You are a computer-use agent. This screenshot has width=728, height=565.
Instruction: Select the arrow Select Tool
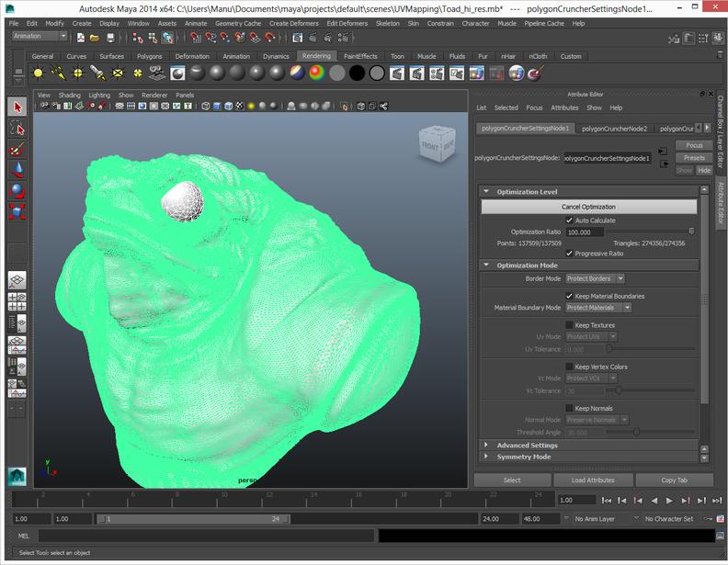pos(17,107)
